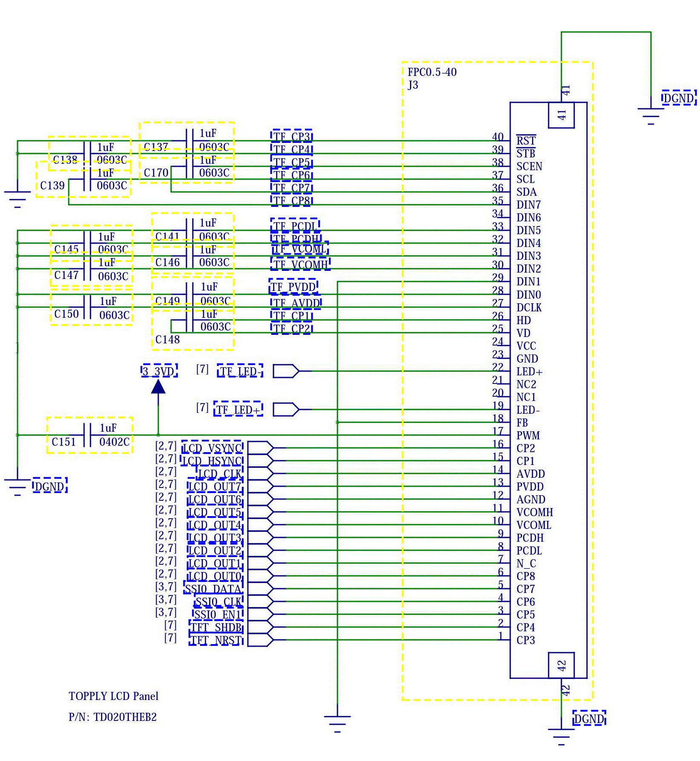This screenshot has width=700, height=761.
Task: Select the RST pin name on J3
Action: pos(526,141)
